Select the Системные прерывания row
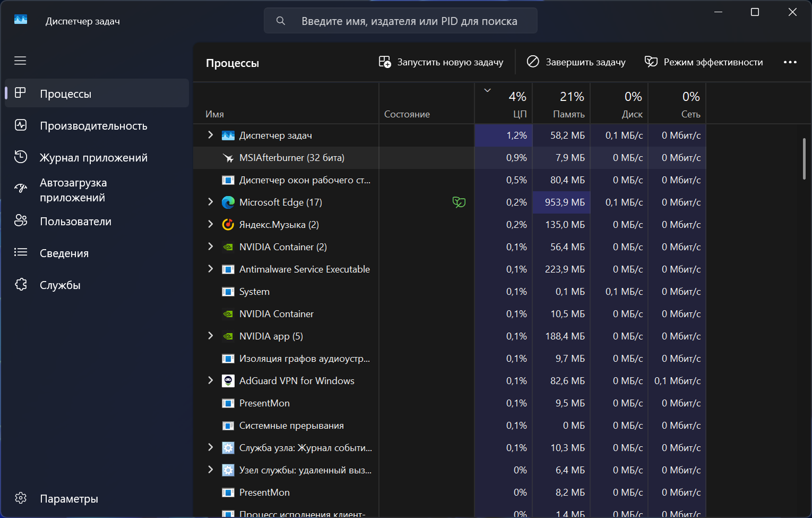Screen dimensions: 812x518 coord(449,426)
